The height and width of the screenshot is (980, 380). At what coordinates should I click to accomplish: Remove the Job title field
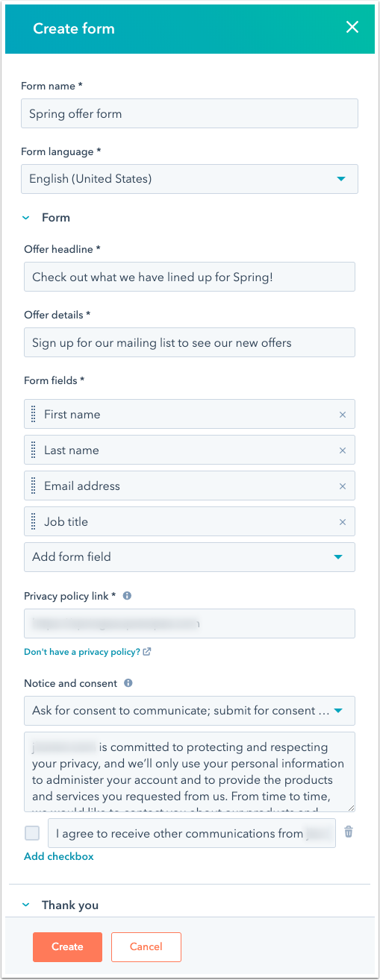tap(343, 522)
